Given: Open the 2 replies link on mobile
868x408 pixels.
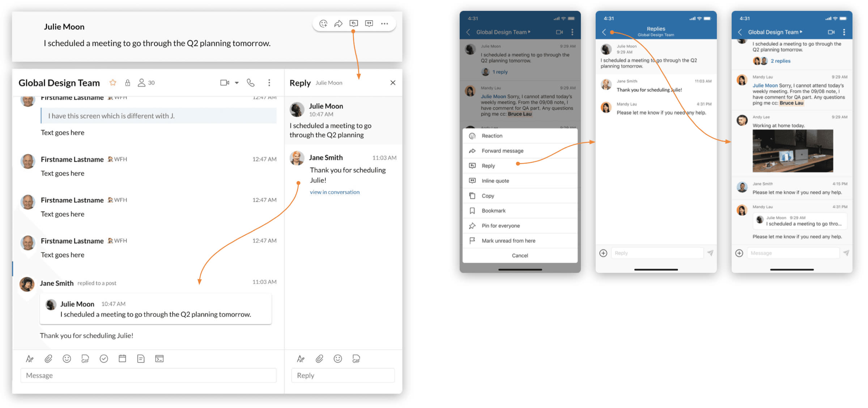Looking at the screenshot, I should tap(780, 61).
